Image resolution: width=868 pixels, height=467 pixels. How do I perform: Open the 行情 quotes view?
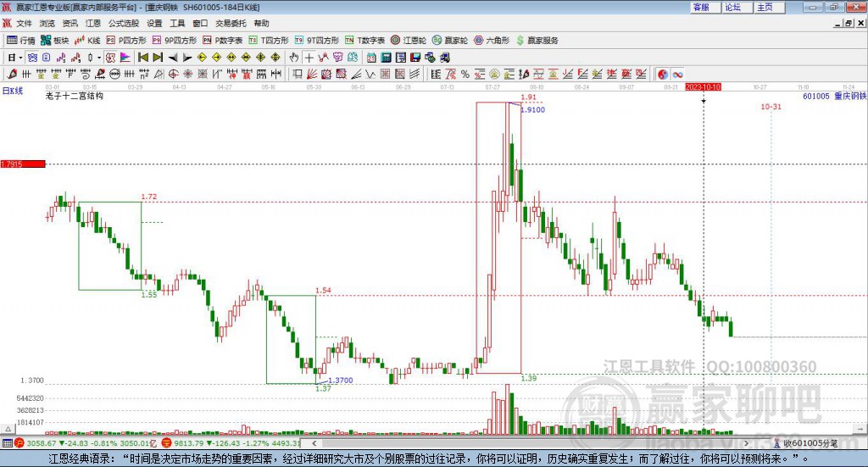tap(20, 41)
